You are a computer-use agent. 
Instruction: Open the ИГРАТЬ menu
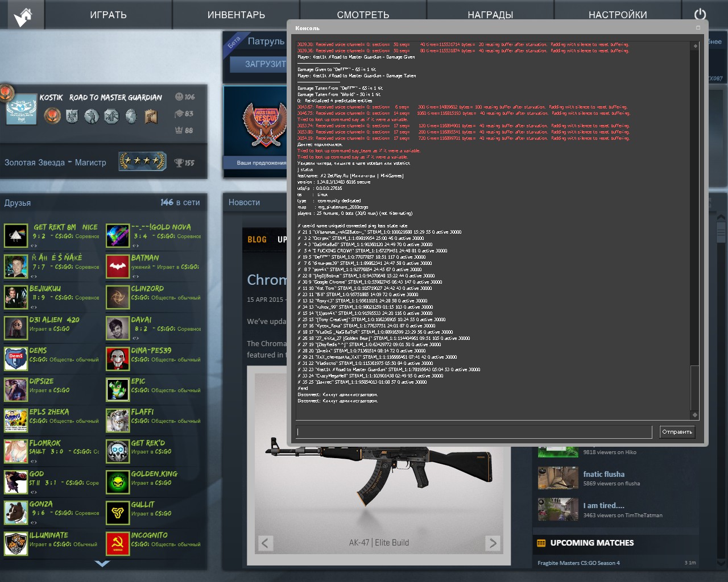click(108, 15)
